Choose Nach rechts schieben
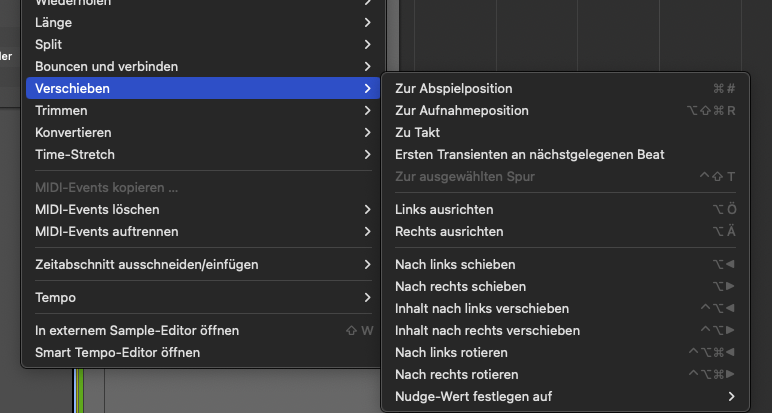 (x=565, y=286)
